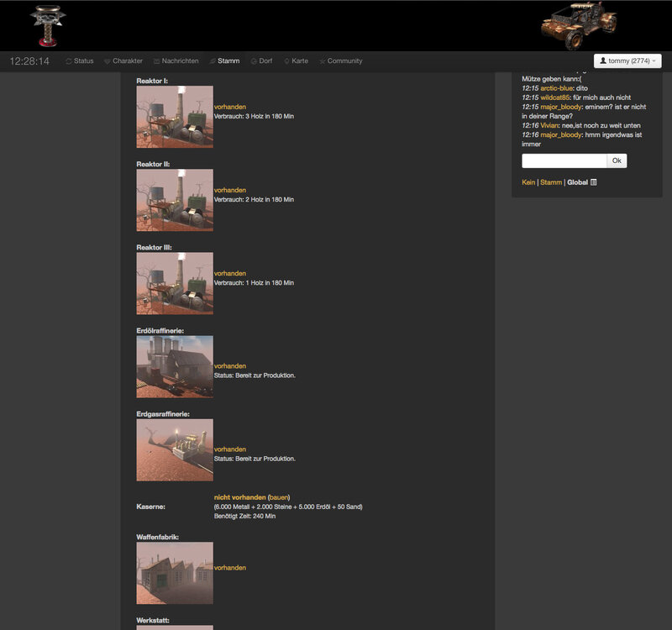Click the Community icon in the top bar
Screen dimensions: 672x630
[x=323, y=60]
